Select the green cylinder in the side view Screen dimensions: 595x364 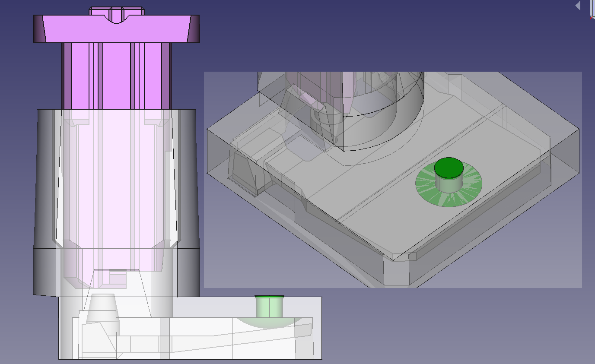[269, 307]
